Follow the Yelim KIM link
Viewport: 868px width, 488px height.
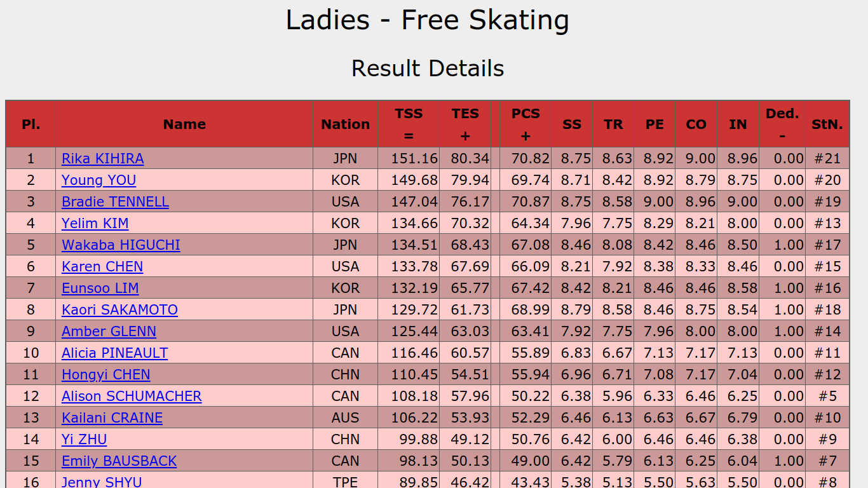(x=95, y=223)
